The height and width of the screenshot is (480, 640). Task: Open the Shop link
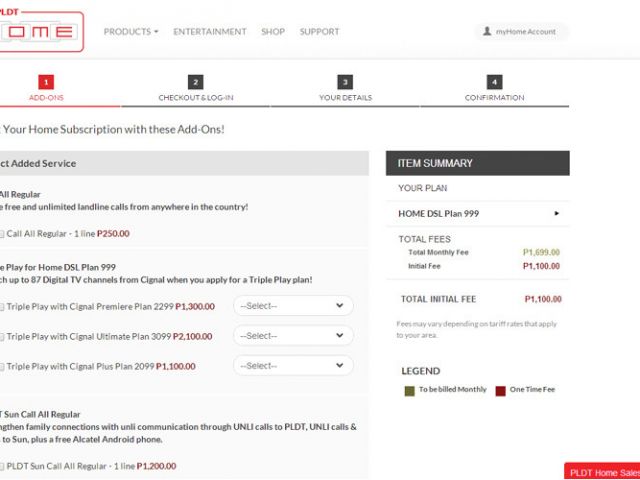pos(273,32)
